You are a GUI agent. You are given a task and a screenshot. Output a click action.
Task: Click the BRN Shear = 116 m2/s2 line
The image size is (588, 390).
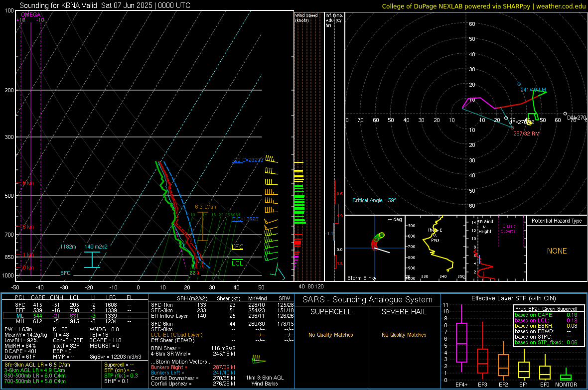coord(193,348)
